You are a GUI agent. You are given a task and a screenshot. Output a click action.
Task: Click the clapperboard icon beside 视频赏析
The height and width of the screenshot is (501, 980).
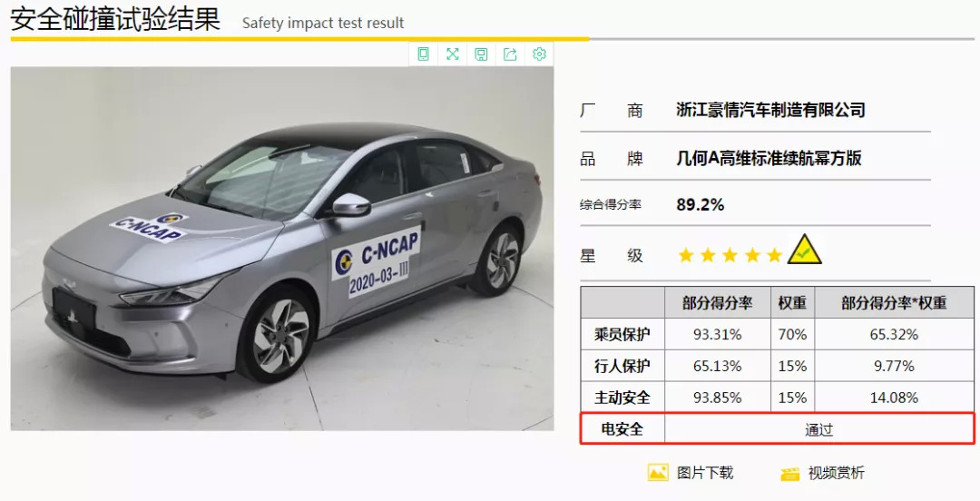point(790,474)
